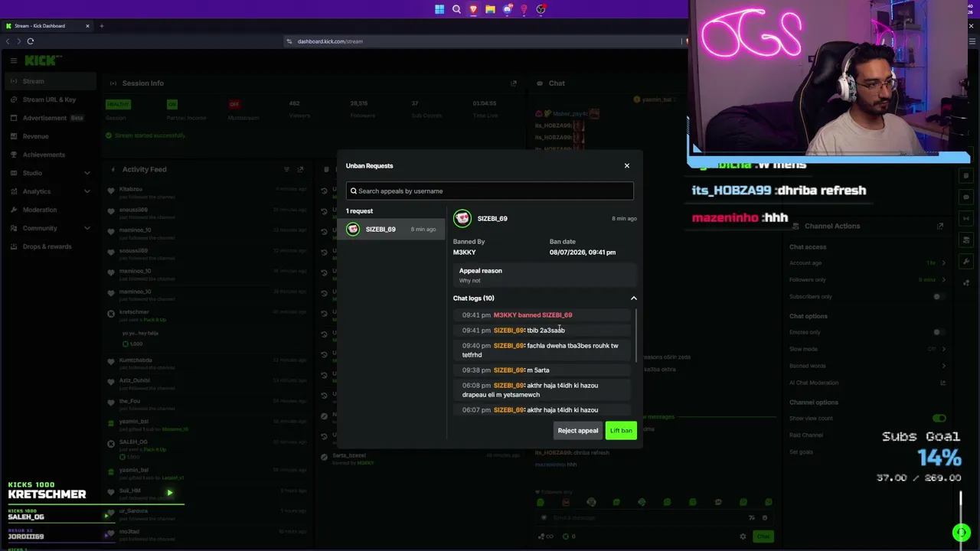Open Slow mode setting
This screenshot has width=980, height=551.
868,349
